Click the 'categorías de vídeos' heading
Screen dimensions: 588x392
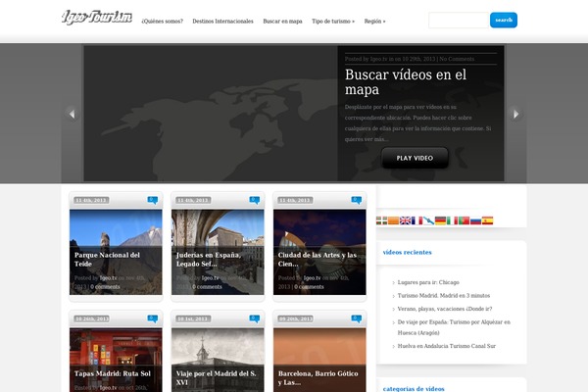[414, 389]
